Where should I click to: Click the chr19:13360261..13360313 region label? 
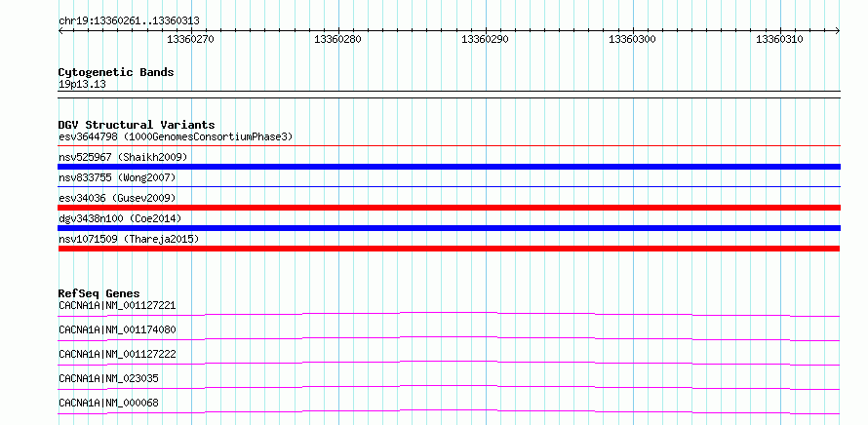(x=129, y=21)
